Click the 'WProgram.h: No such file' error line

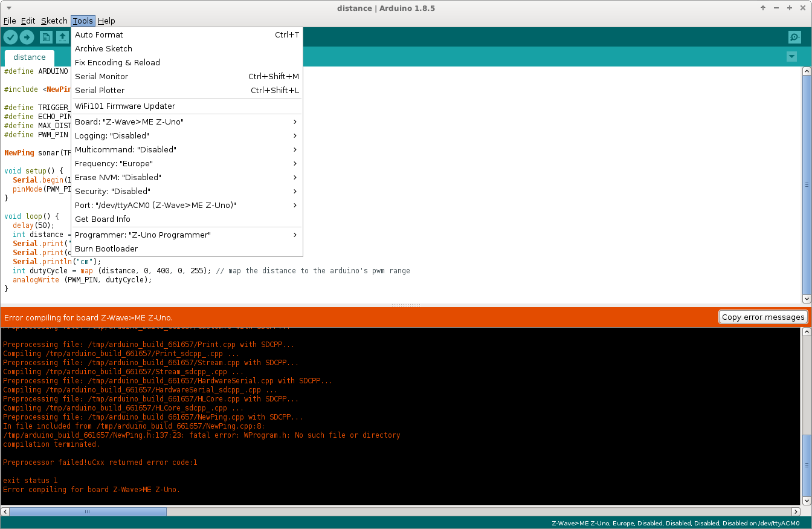pyautogui.click(x=202, y=435)
